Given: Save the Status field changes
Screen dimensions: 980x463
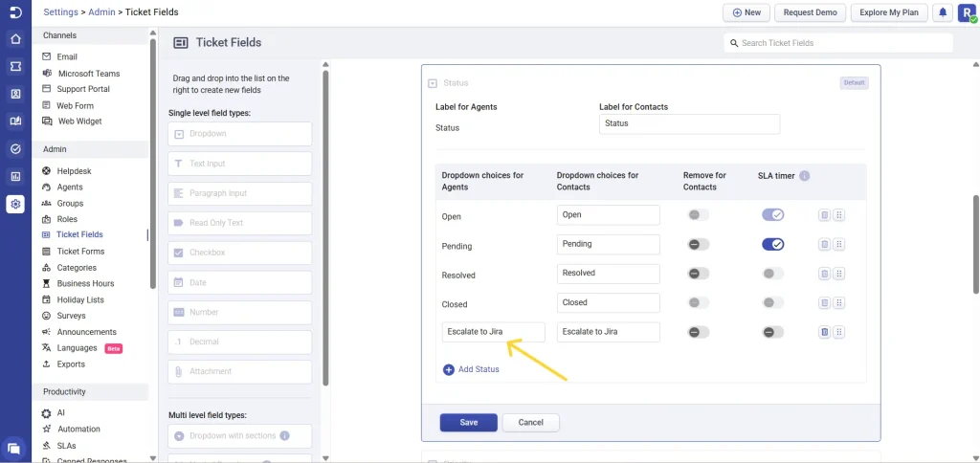Looking at the screenshot, I should click(469, 423).
